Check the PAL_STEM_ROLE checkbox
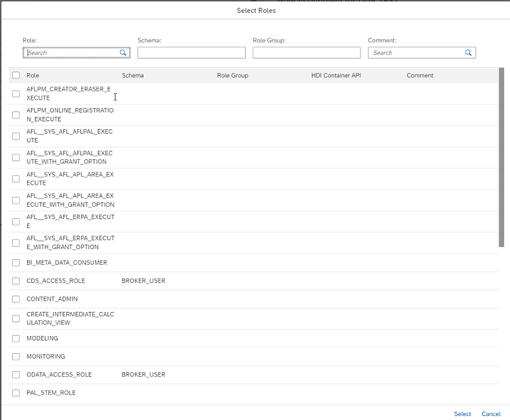This screenshot has width=510, height=420. click(16, 393)
